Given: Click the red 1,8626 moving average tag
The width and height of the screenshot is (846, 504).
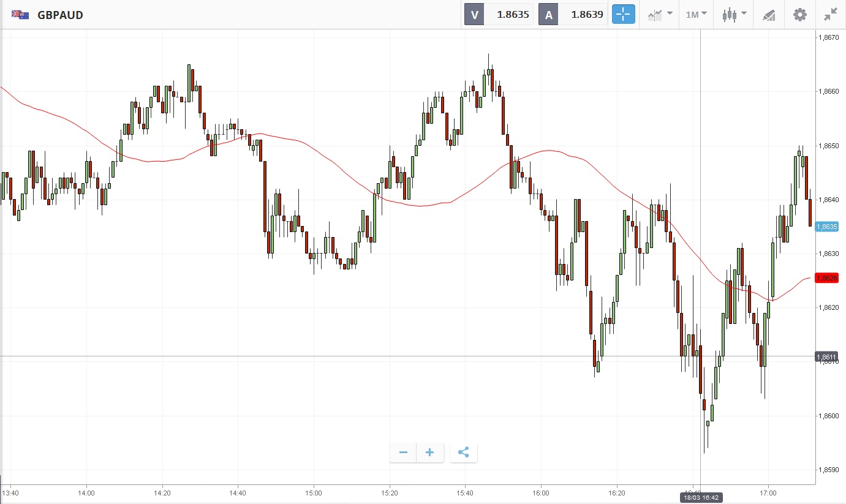Looking at the screenshot, I should 826,278.
